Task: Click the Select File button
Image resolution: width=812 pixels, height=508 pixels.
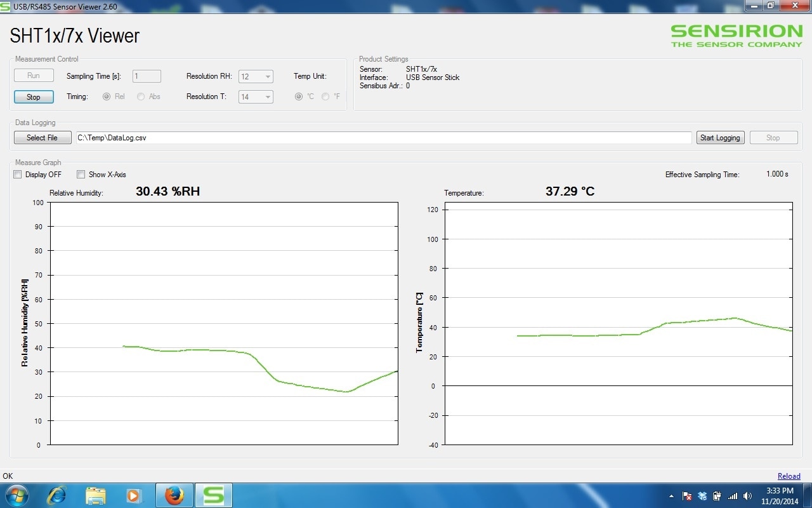Action: (x=43, y=138)
